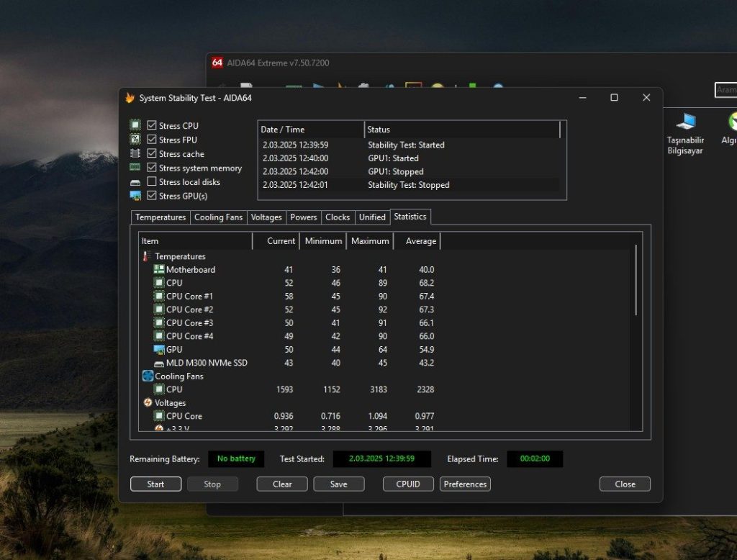Click the CPU Core #3 chip icon

tap(159, 323)
